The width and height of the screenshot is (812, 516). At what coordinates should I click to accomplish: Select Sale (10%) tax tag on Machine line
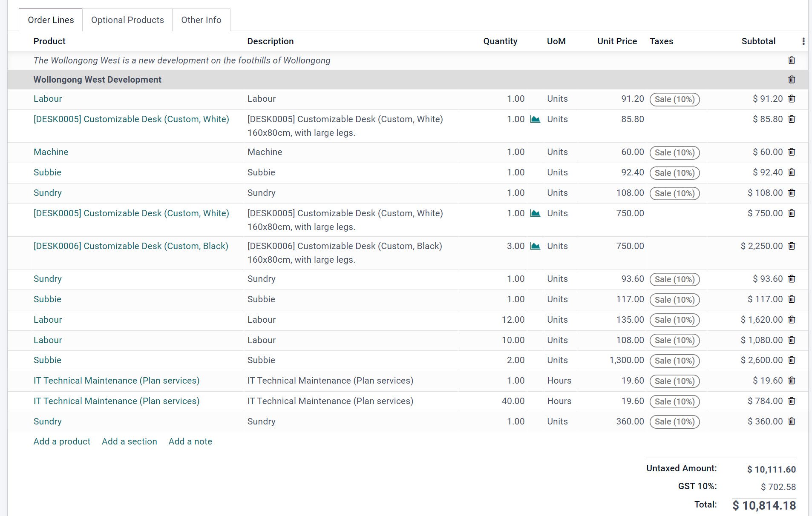[x=674, y=152]
